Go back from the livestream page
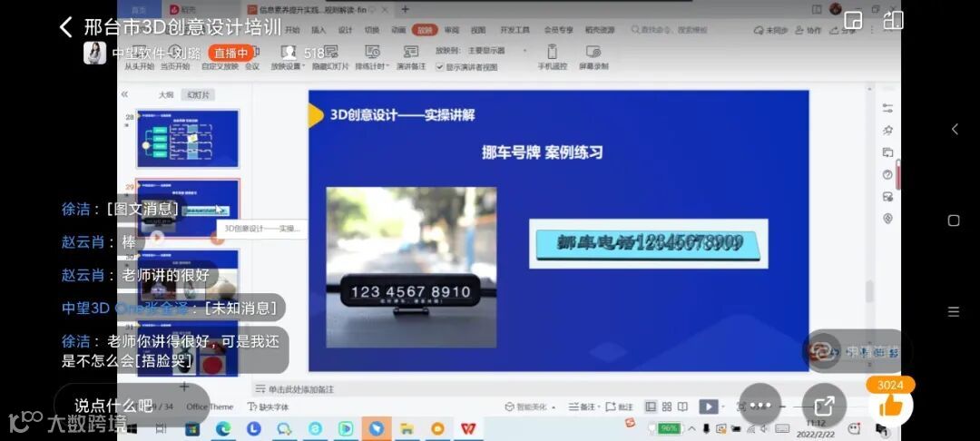This screenshot has height=441, width=980. 65,27
